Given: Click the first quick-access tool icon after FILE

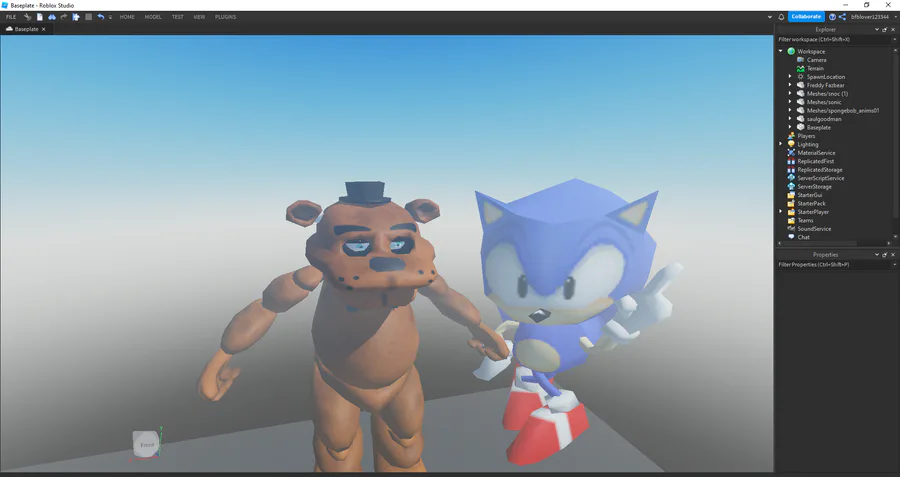Looking at the screenshot, I should click(x=27, y=17).
